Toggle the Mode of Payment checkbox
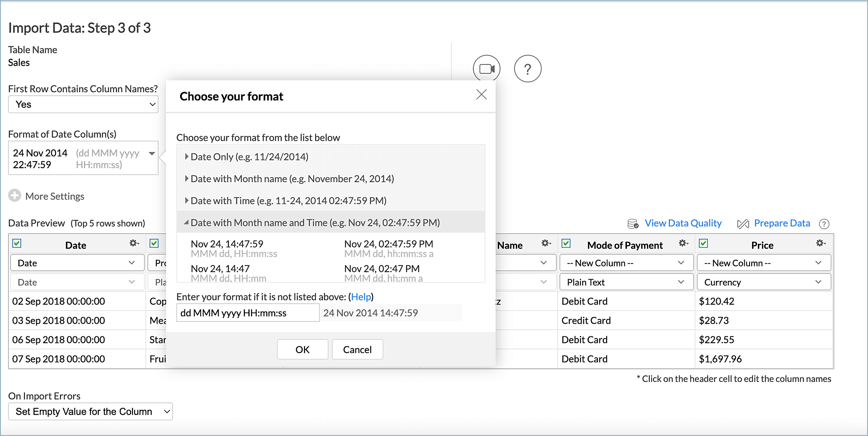868x436 pixels. tap(566, 243)
